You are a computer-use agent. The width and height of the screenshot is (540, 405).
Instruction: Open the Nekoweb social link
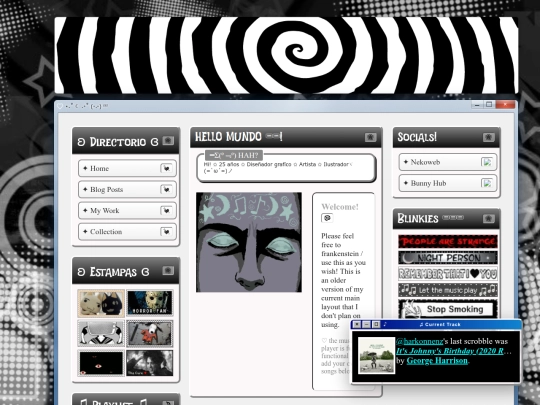pyautogui.click(x=448, y=162)
